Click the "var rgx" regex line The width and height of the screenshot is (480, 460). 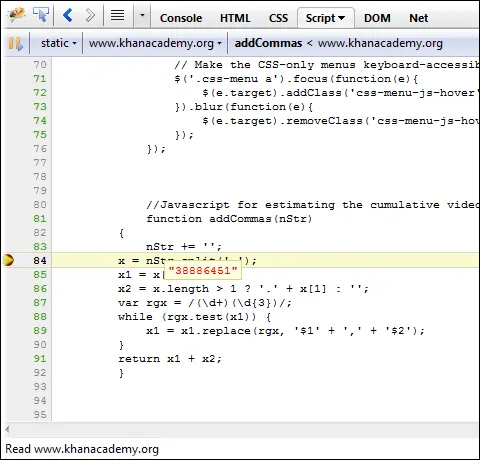tap(205, 303)
